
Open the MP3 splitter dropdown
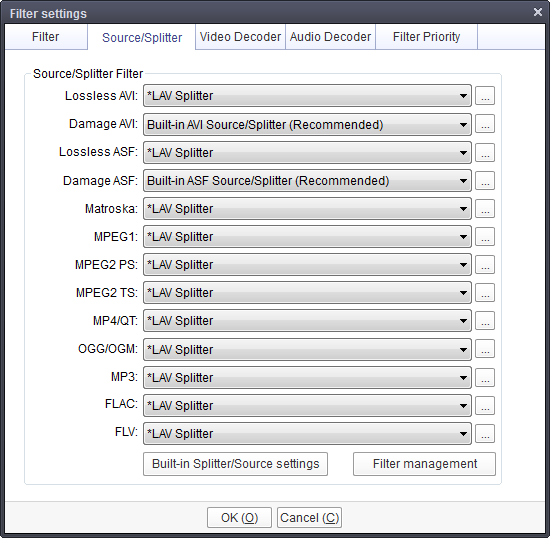click(x=307, y=378)
